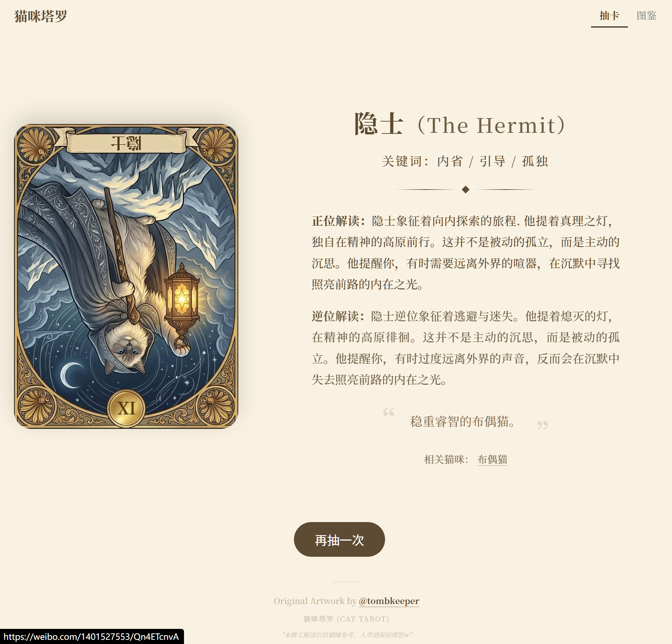Click the 猫咪塔罗 (CAT TAROT) footer text
The height and width of the screenshot is (644, 672).
click(x=346, y=619)
